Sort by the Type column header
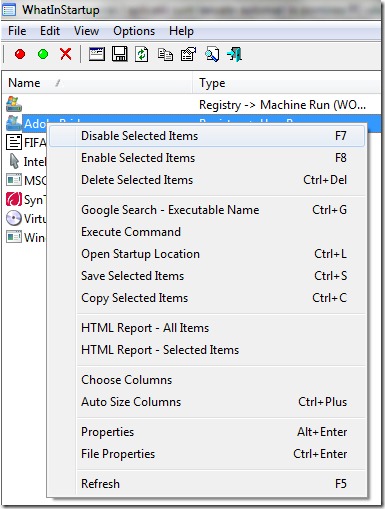Viewport: 385px width, 509px height. click(x=287, y=83)
